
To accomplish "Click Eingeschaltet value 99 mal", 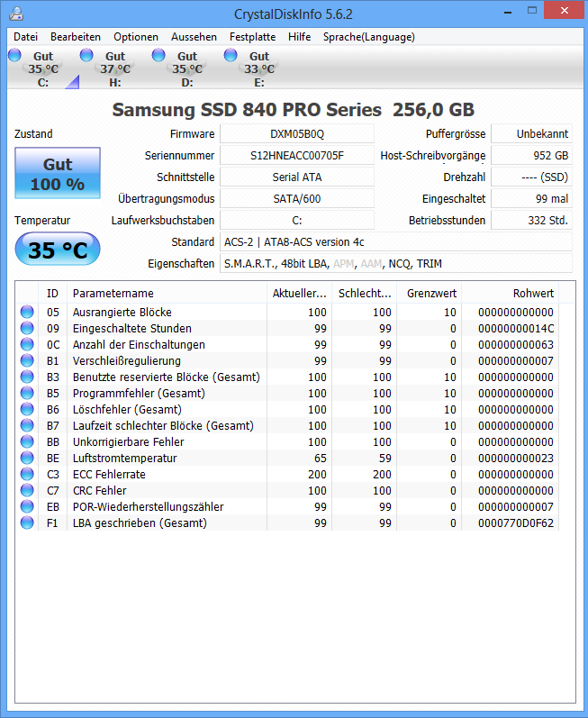I will tap(531, 198).
